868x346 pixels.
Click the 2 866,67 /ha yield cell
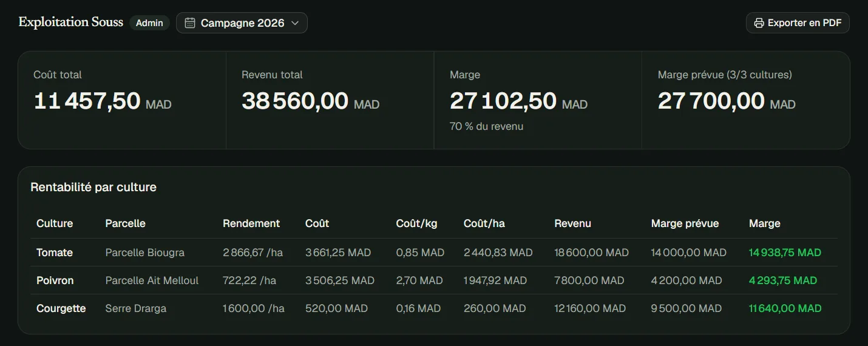[253, 253]
